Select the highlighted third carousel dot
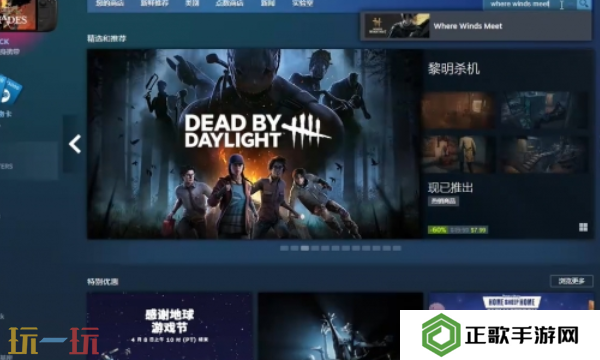 pos(305,248)
